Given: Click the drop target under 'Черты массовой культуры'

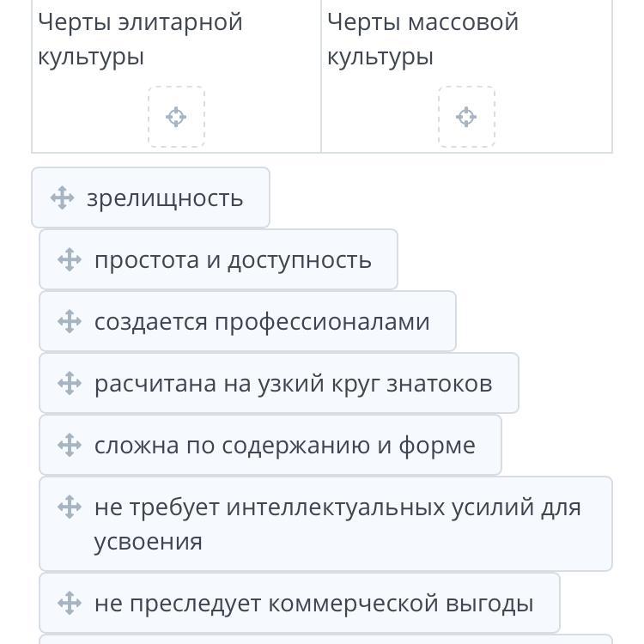Looking at the screenshot, I should click(x=466, y=117).
